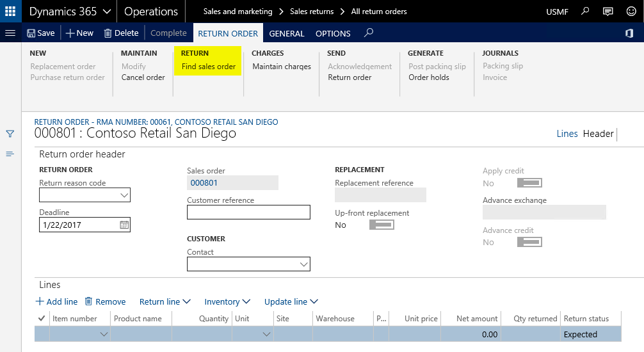Toggle the Up-front replacement switch
The image size is (644, 352).
point(382,225)
